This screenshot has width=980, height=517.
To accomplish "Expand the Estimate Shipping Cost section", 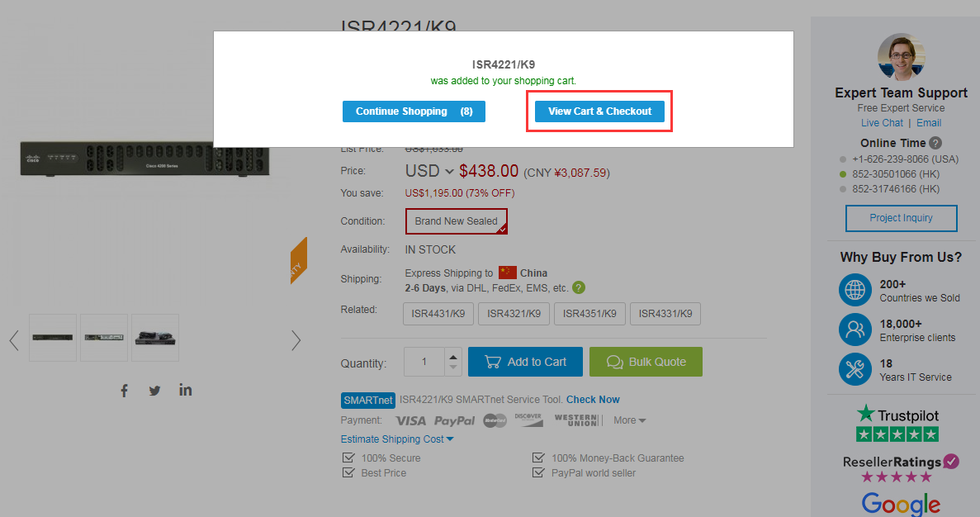I will 396,439.
